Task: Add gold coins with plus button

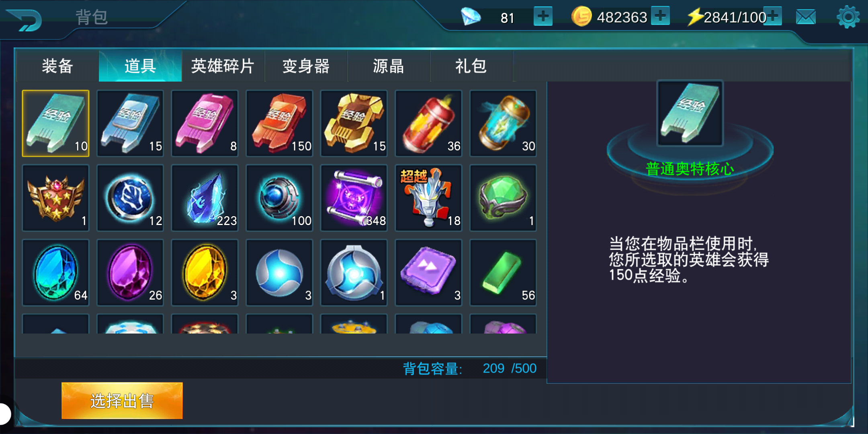Action: coord(660,16)
